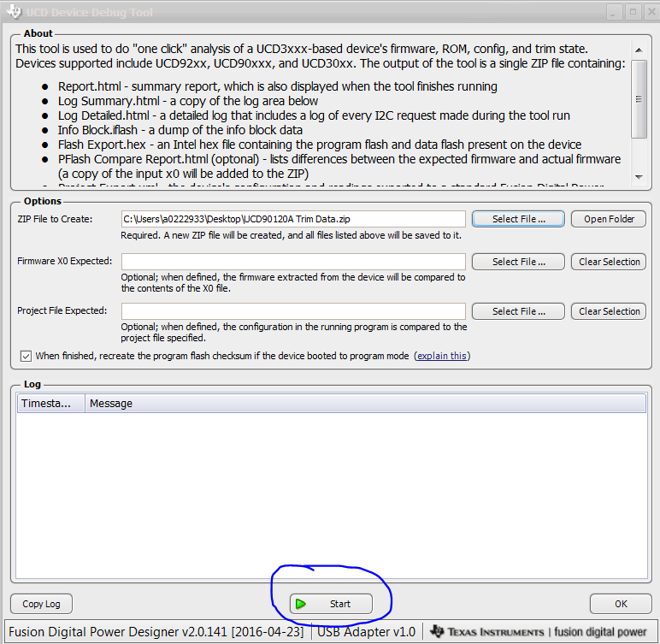The height and width of the screenshot is (644, 660).
Task: Click the 'Info Block.iflash' bullet line
Action: pos(180,130)
